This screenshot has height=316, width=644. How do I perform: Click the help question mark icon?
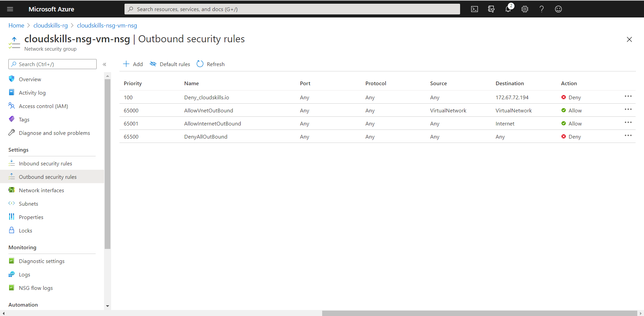tap(541, 9)
